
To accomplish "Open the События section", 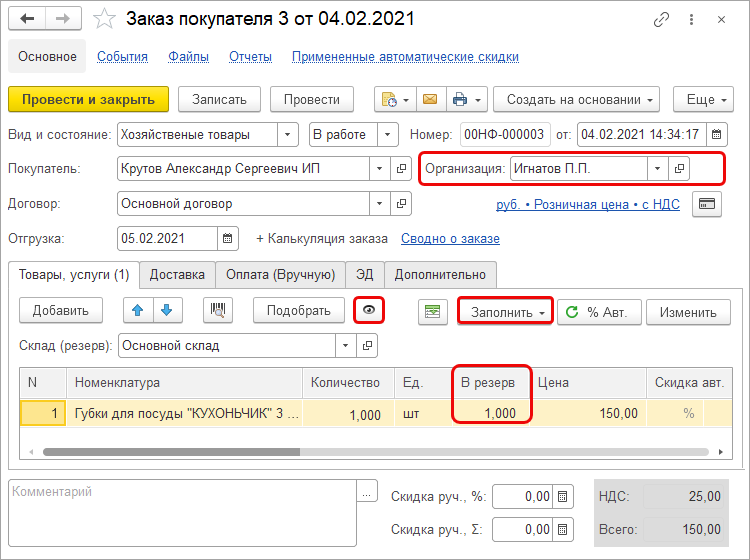I will tap(122, 56).
